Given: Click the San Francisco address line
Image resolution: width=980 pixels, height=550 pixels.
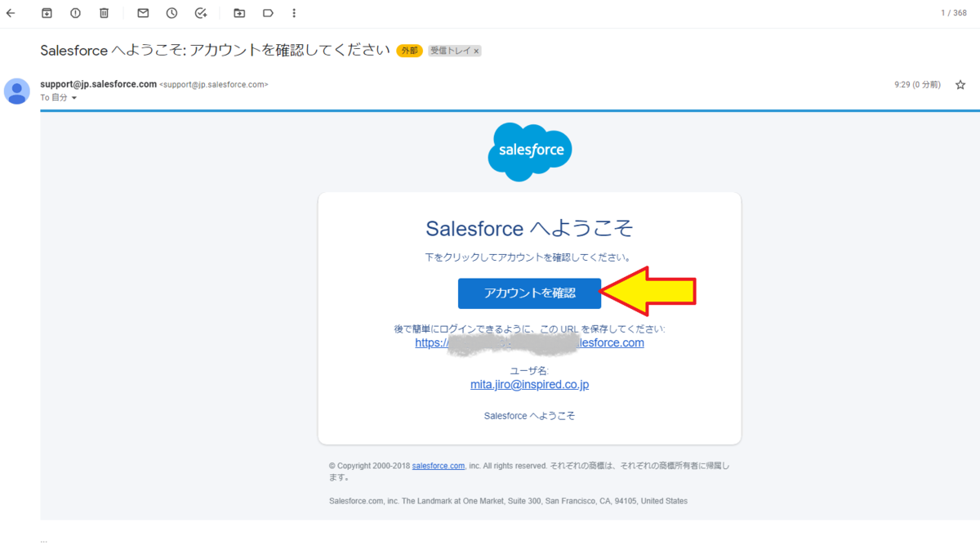Looking at the screenshot, I should tap(508, 501).
